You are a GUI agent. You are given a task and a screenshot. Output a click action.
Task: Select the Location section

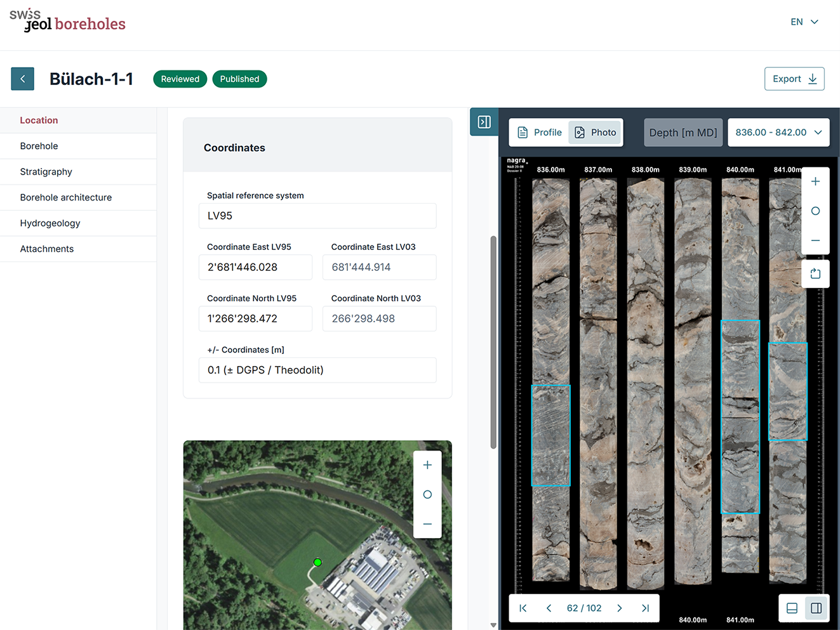[x=78, y=121]
